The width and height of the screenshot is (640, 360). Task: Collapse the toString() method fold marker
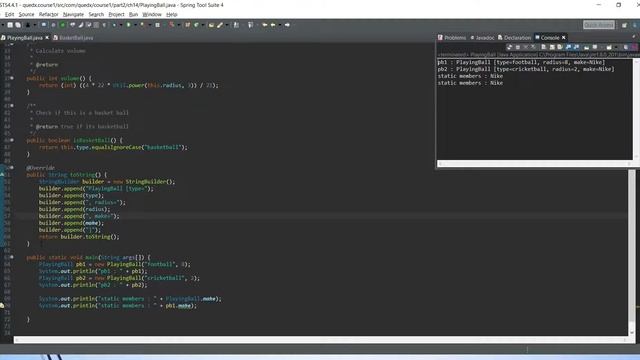tap(12, 168)
